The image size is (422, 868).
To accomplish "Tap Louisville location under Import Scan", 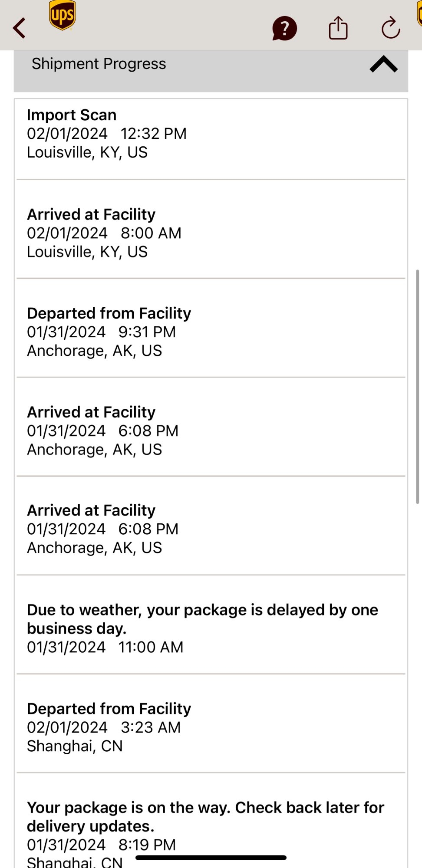I will point(87,152).
